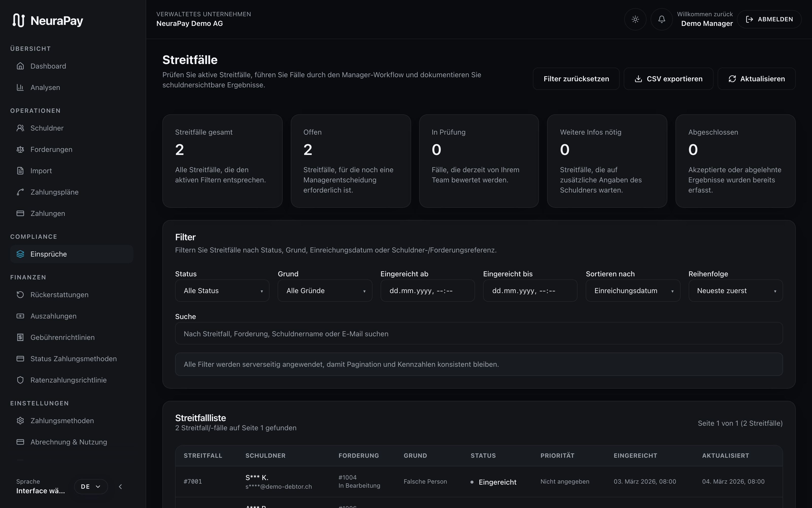The height and width of the screenshot is (508, 812).
Task: Navigate to Schuldner
Action: tap(72, 128)
